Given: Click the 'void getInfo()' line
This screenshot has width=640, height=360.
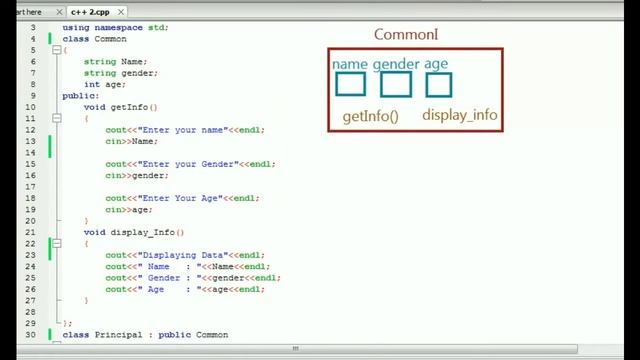Looking at the screenshot, I should click(120, 107).
